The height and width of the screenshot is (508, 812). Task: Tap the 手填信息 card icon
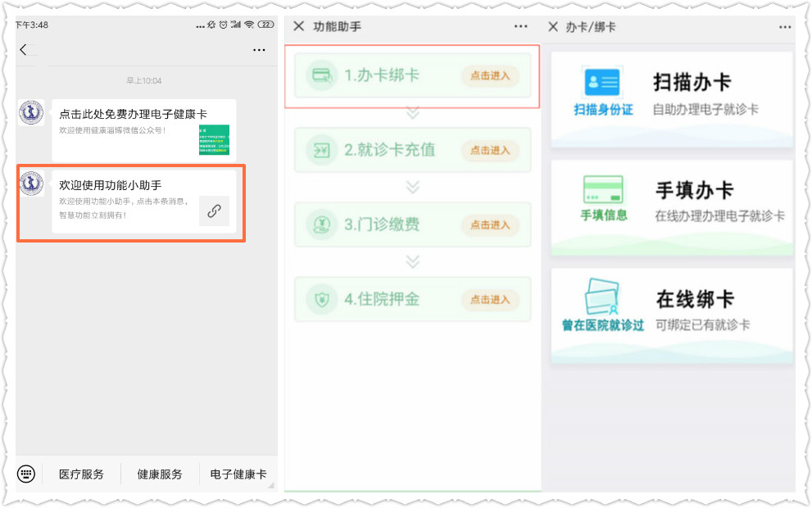click(602, 190)
